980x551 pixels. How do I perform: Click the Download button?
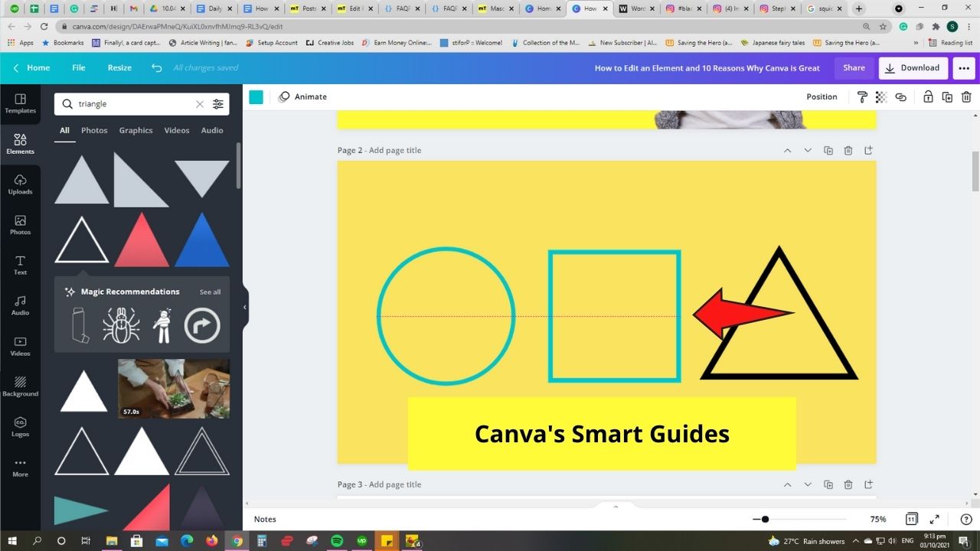pyautogui.click(x=913, y=67)
